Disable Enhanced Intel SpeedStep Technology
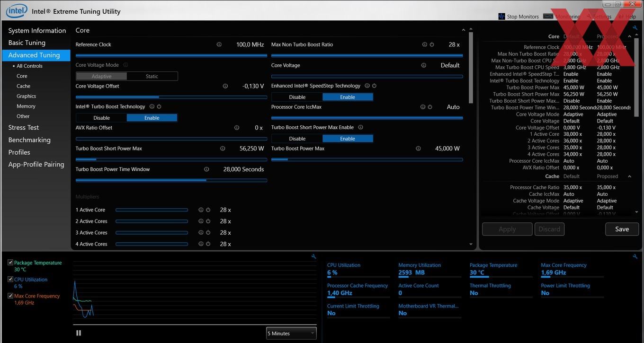This screenshot has height=343, width=644. click(x=297, y=97)
